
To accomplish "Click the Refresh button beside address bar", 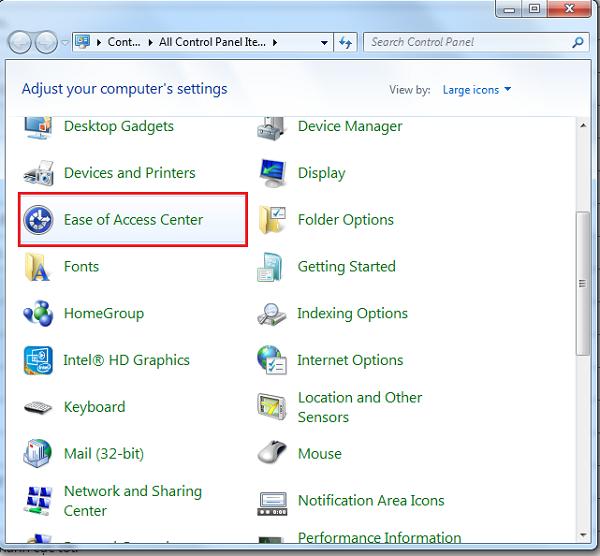I will click(346, 43).
